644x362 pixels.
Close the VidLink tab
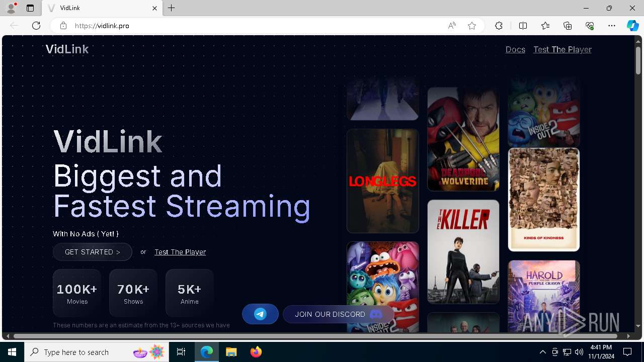154,8
